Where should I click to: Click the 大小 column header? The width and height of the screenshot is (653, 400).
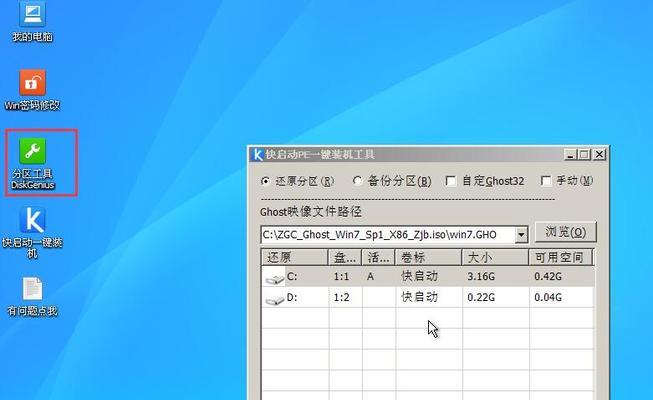tap(495, 258)
